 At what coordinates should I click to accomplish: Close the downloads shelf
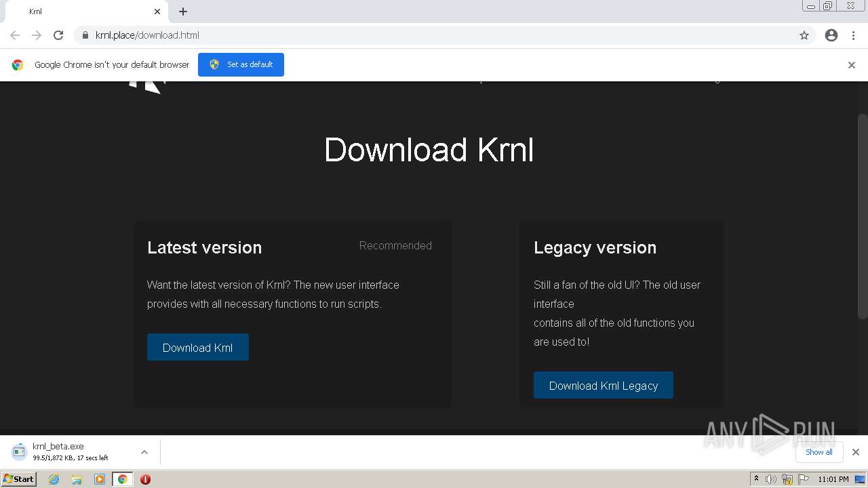(856, 452)
